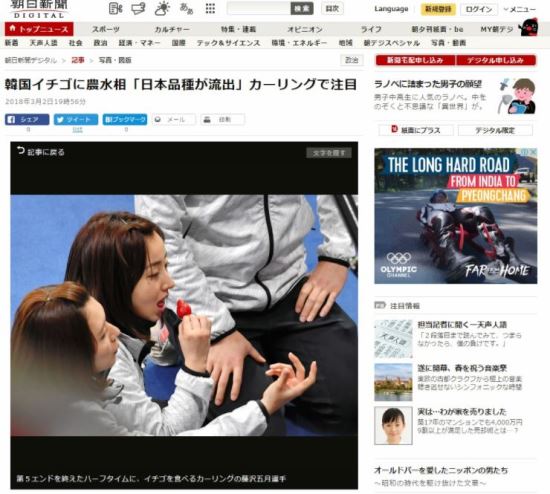Click the text size あ icon

[x=186, y=8]
